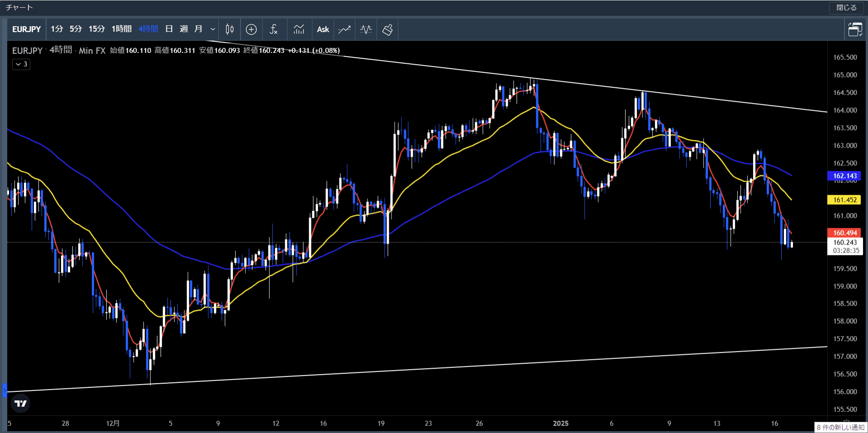Open the candlestick chart type menu
The image size is (868, 433).
point(230,29)
